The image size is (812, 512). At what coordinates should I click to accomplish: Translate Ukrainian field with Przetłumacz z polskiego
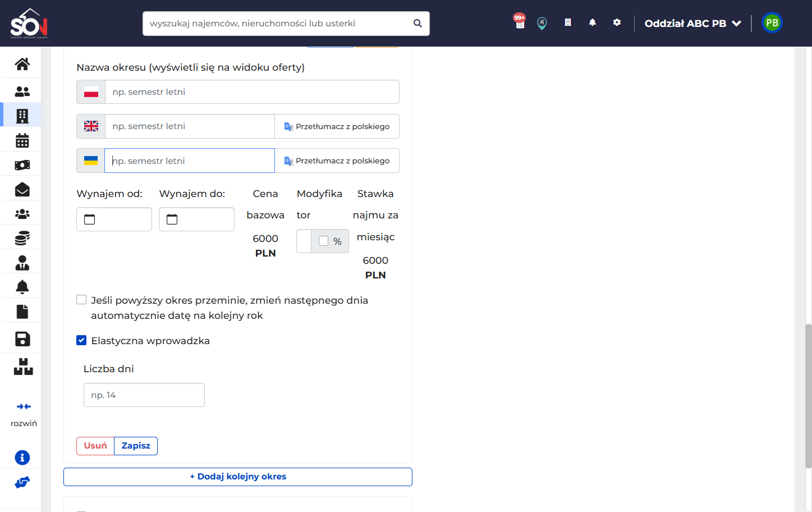[x=337, y=161]
